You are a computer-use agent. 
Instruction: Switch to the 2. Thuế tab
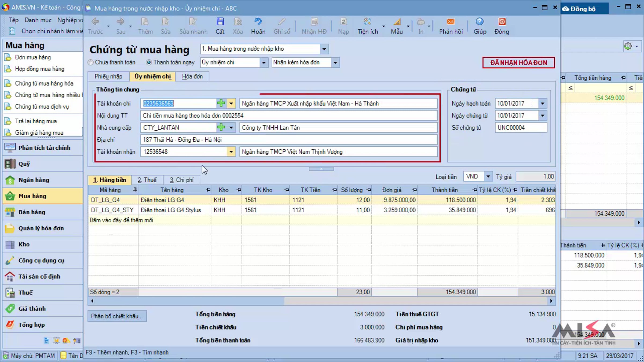point(147,180)
